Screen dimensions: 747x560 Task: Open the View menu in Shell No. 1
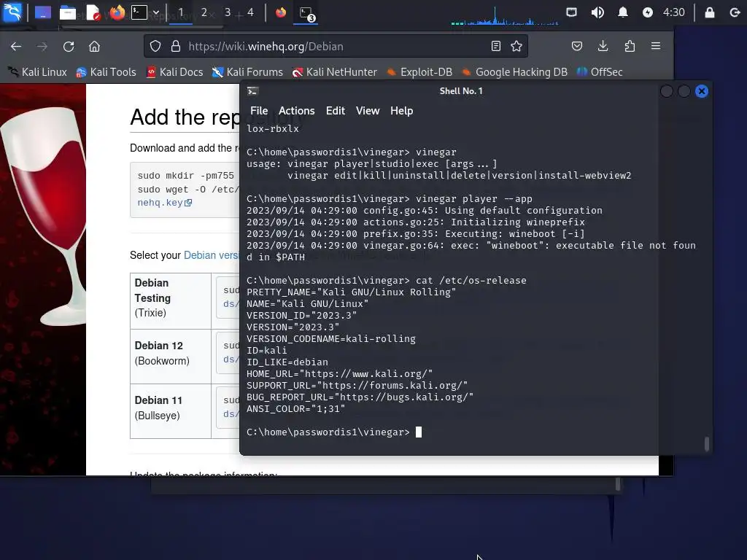[368, 111]
